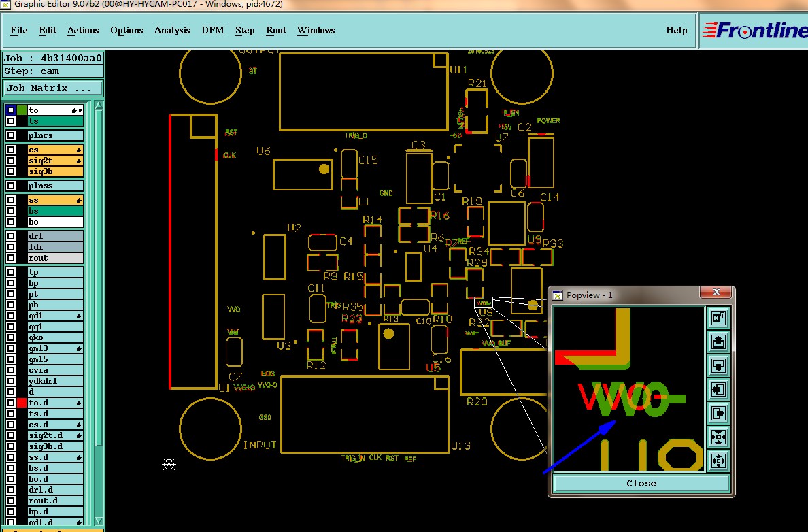The width and height of the screenshot is (808, 532).
Task: Open the Windows menu
Action: point(316,31)
